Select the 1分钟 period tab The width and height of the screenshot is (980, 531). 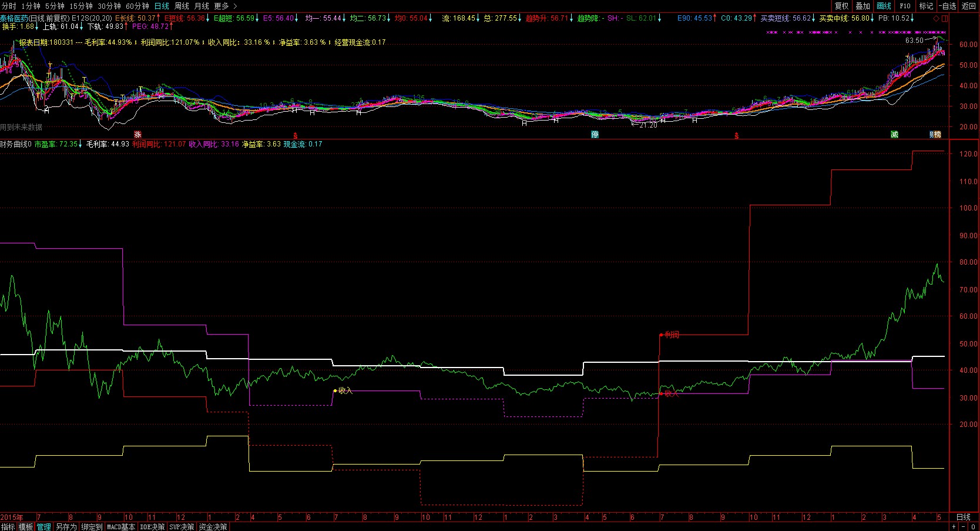point(31,6)
